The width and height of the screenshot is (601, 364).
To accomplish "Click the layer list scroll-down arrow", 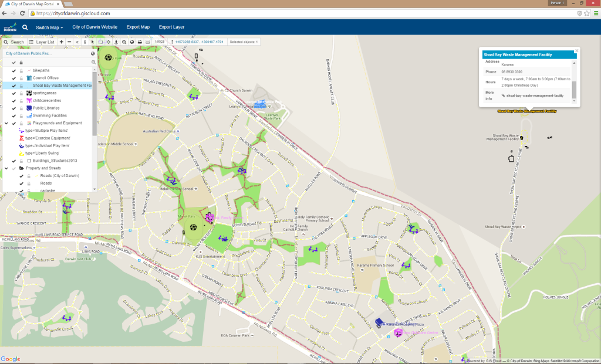I will 94,189.
